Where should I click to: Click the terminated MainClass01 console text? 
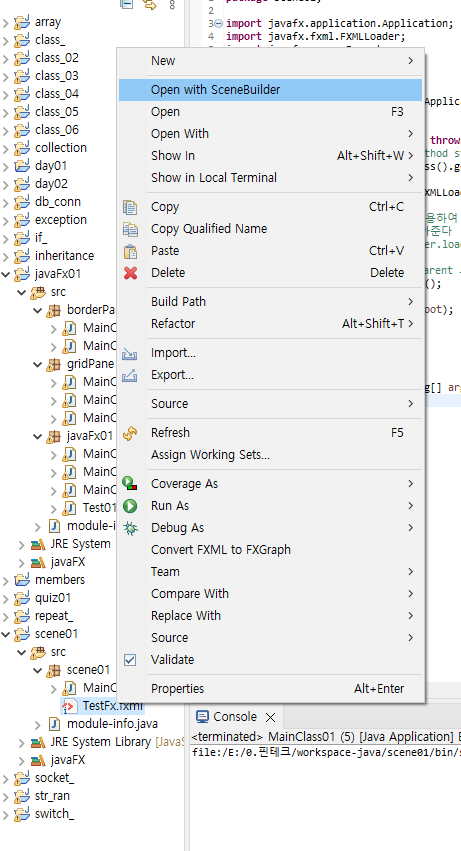(x=326, y=737)
